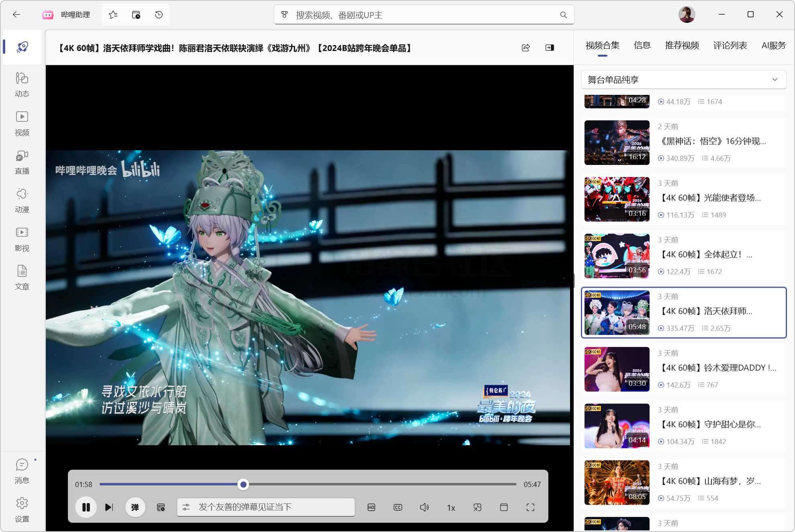Open 影视 section in sidebar

[x=22, y=239]
